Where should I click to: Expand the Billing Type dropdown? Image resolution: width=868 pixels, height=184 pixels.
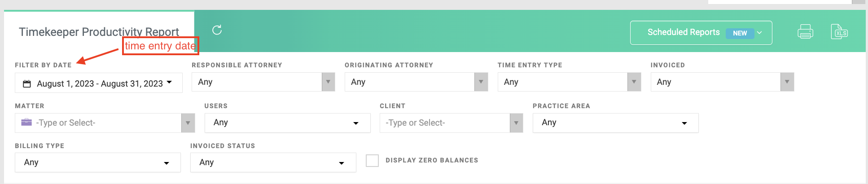coord(98,162)
